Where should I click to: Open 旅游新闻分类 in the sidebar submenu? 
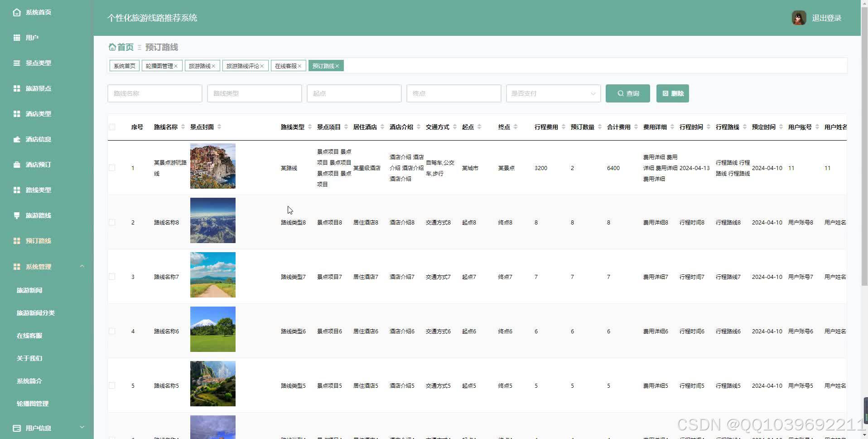pos(36,313)
